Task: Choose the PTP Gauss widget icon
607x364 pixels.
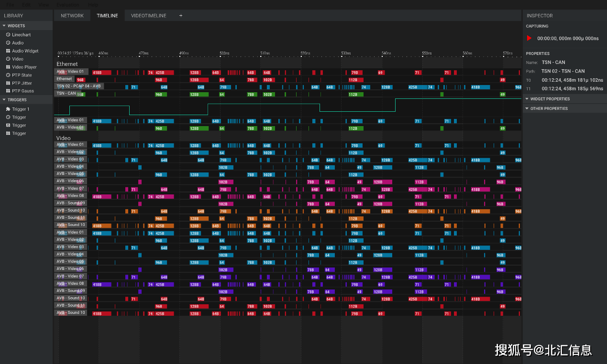Action: click(x=8, y=91)
